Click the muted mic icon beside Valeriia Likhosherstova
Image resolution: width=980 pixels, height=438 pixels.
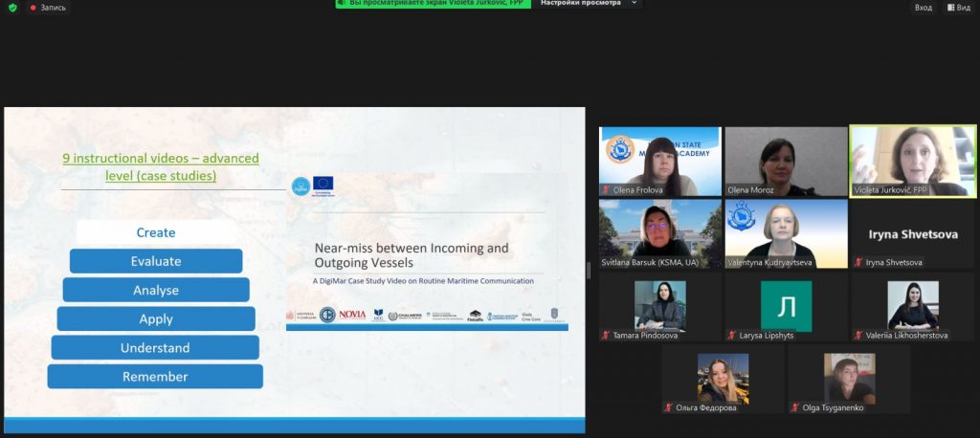(x=857, y=335)
